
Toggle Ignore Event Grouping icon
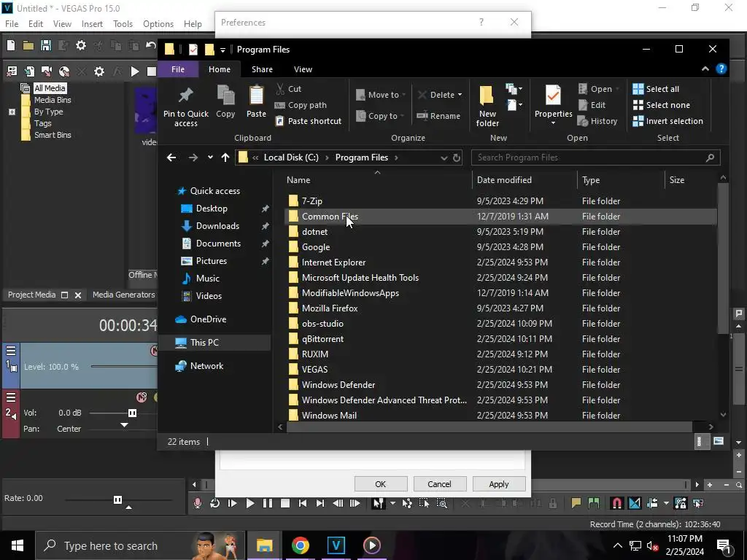(x=698, y=503)
